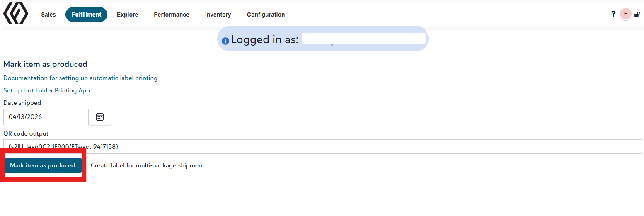
Task: Open the help question mark icon
Action: pos(613,14)
